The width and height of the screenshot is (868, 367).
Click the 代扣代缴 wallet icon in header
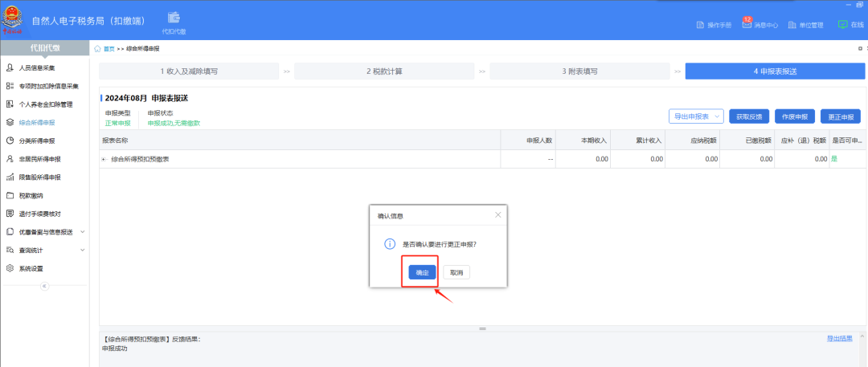(x=174, y=18)
